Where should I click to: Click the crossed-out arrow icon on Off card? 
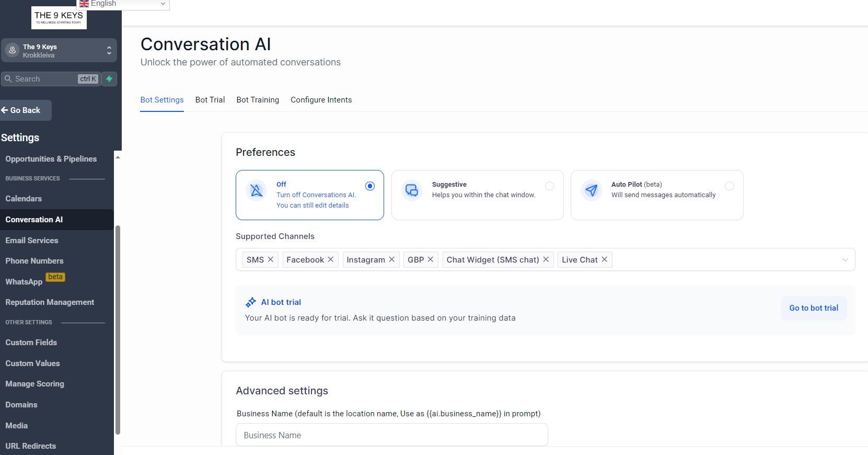(257, 190)
